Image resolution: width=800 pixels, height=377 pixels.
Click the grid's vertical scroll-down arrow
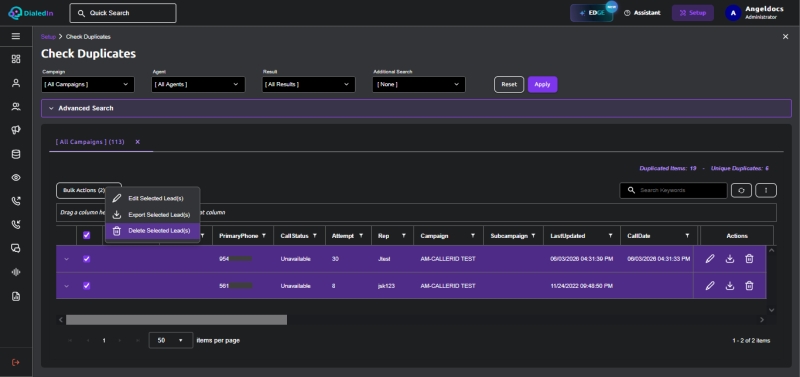771,310
